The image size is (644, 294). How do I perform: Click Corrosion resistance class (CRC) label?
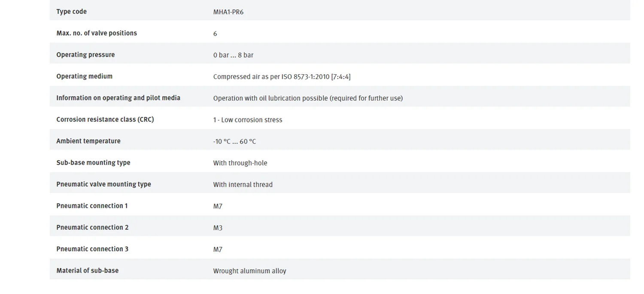[105, 119]
